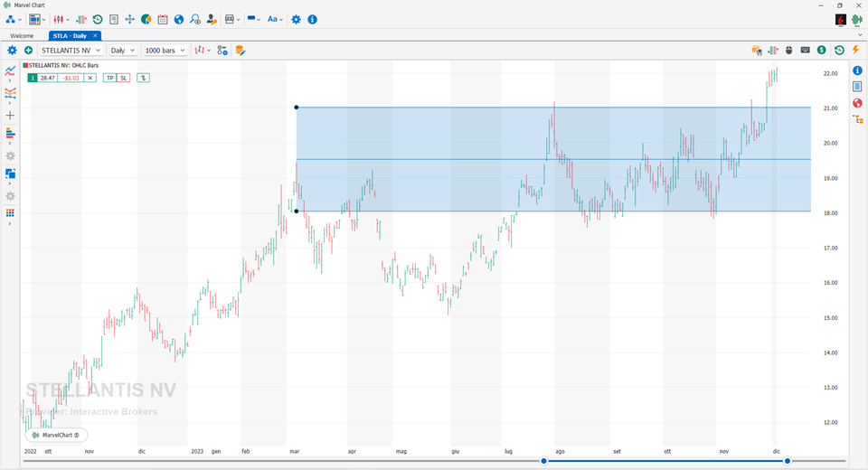Open chart settings gear next to symbol selector

12,51
